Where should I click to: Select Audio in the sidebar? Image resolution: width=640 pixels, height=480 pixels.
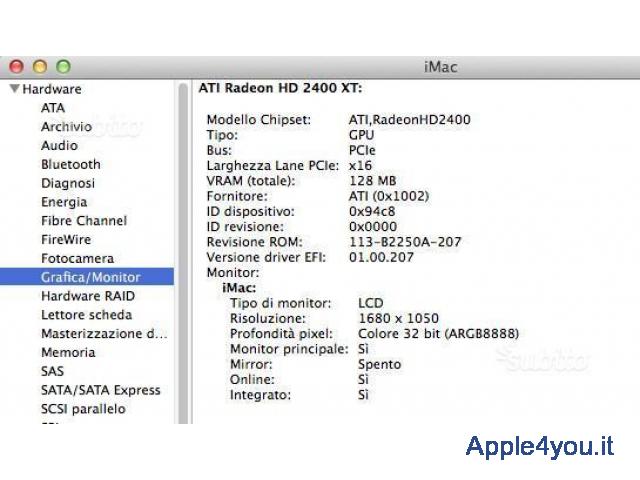click(x=59, y=145)
